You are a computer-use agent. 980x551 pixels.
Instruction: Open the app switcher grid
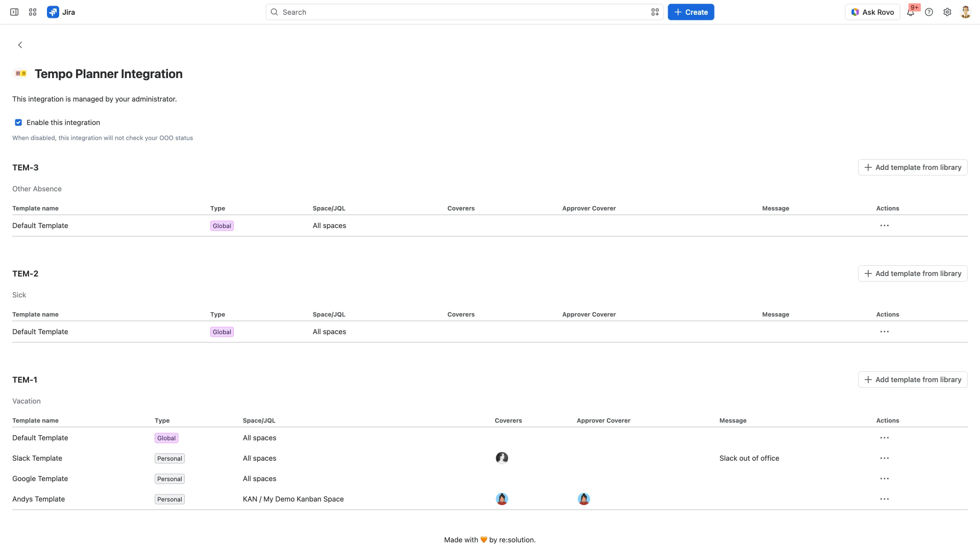[33, 12]
